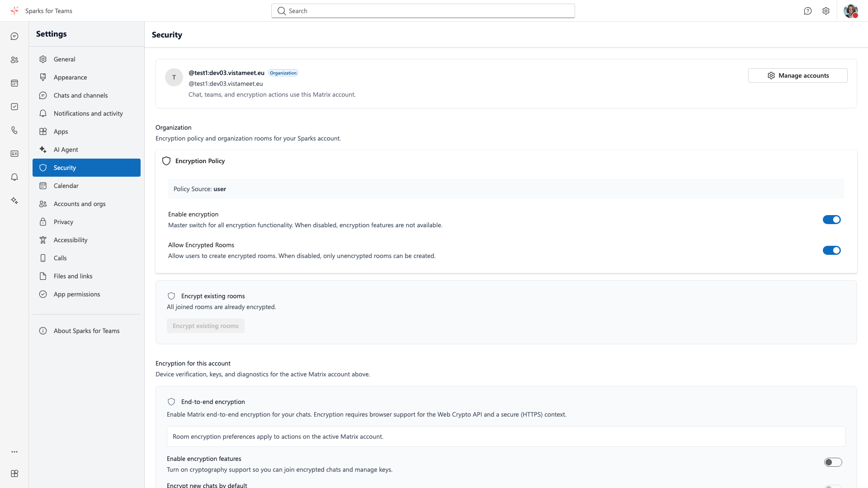Open the Activity bell icon in left rail
The height and width of the screenshot is (488, 868).
pos(14,177)
